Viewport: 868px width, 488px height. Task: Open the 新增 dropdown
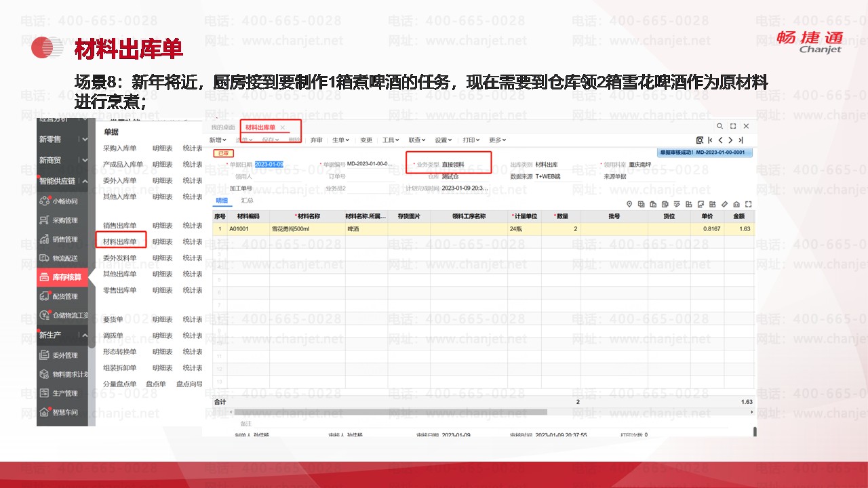(x=218, y=140)
